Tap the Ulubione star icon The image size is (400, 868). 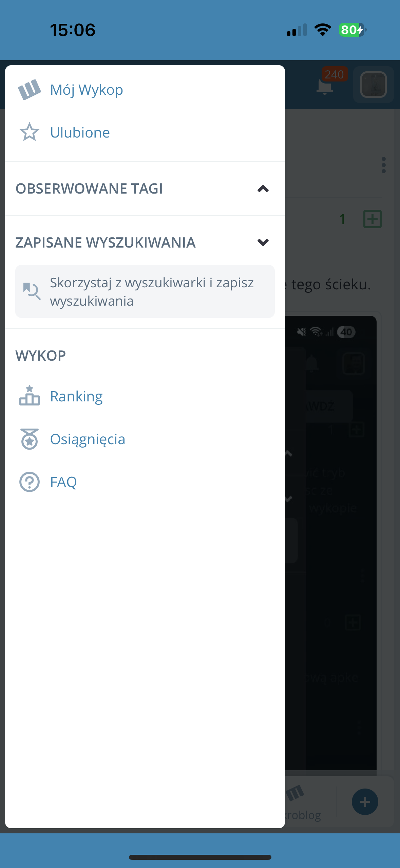(30, 132)
